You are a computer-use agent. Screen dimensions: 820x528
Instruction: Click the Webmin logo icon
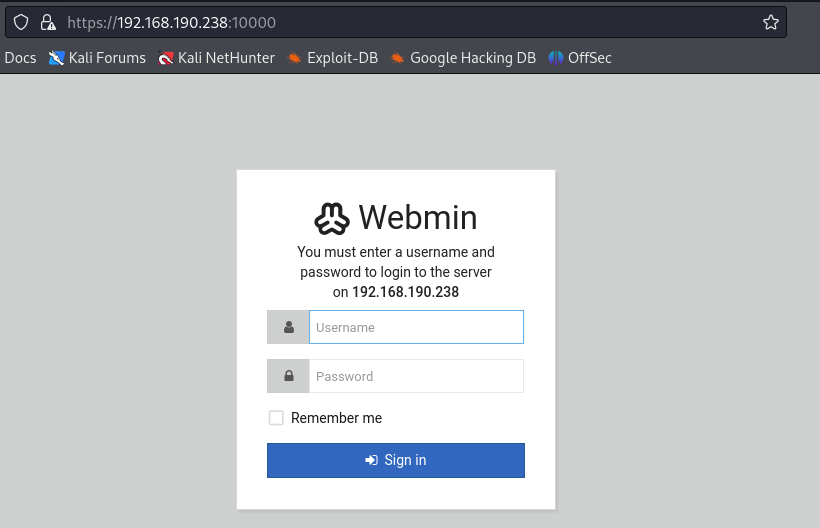(332, 218)
